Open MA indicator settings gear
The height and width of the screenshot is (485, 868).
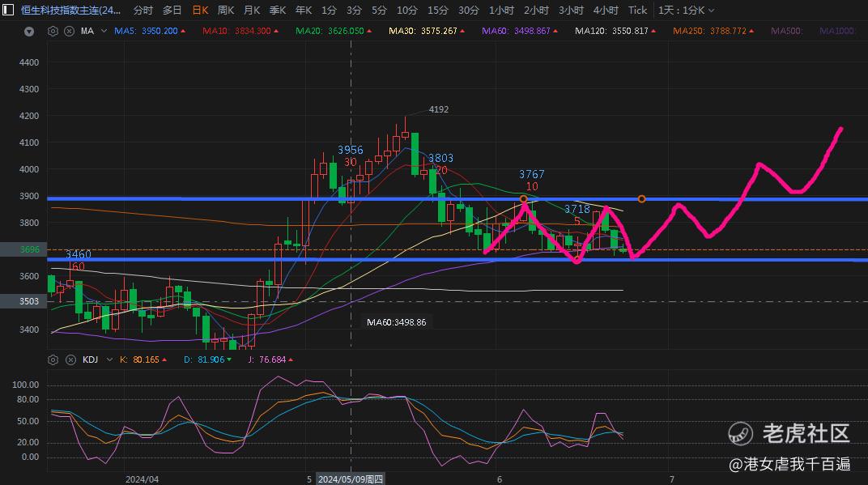click(53, 31)
